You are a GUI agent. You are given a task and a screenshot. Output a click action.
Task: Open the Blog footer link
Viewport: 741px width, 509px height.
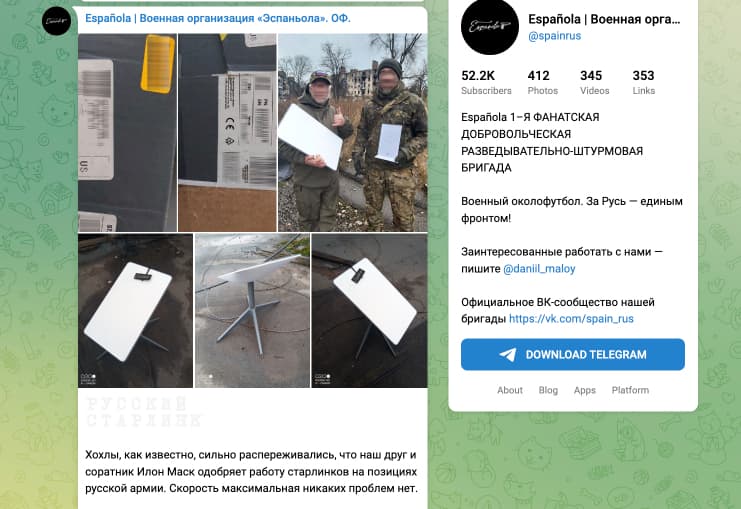click(548, 390)
